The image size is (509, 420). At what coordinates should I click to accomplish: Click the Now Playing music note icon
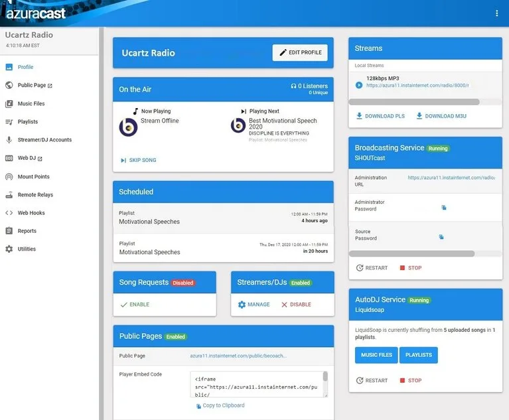(135, 111)
